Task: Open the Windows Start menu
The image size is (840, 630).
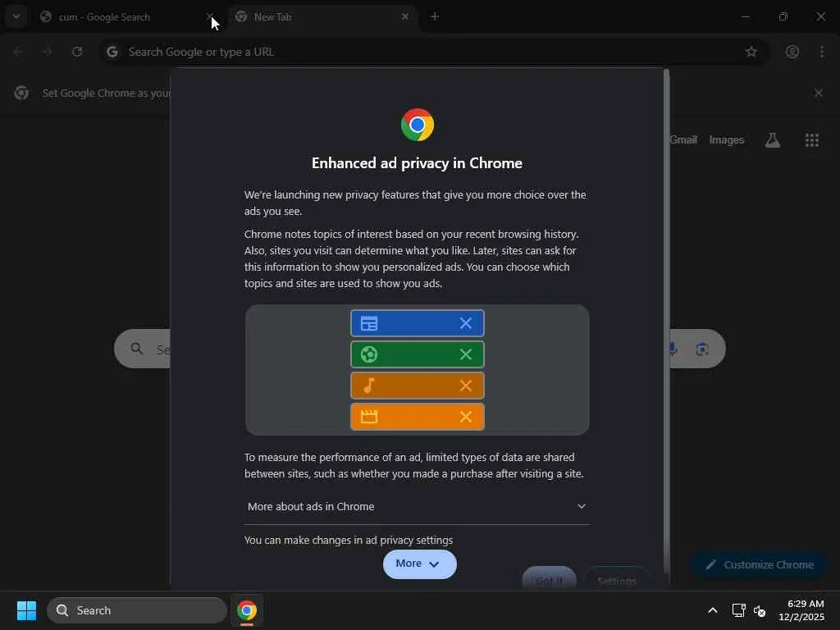Action: click(26, 610)
